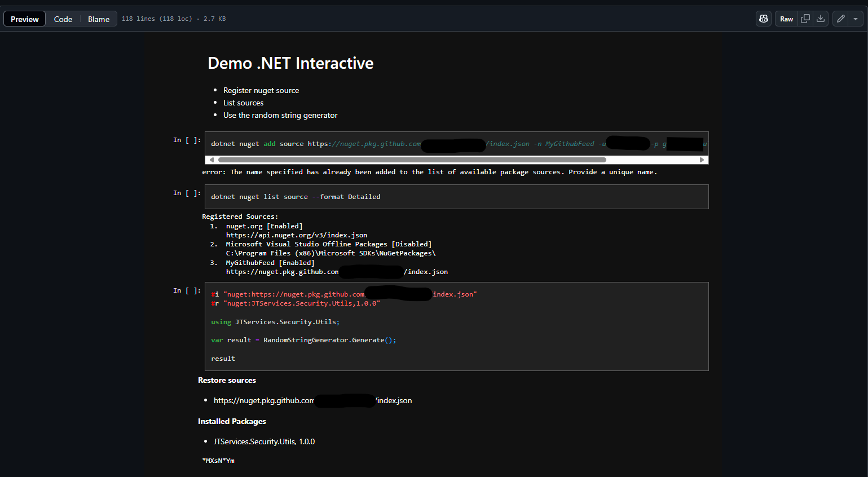
Task: Click 'Installed Packages' heading
Action: point(232,422)
